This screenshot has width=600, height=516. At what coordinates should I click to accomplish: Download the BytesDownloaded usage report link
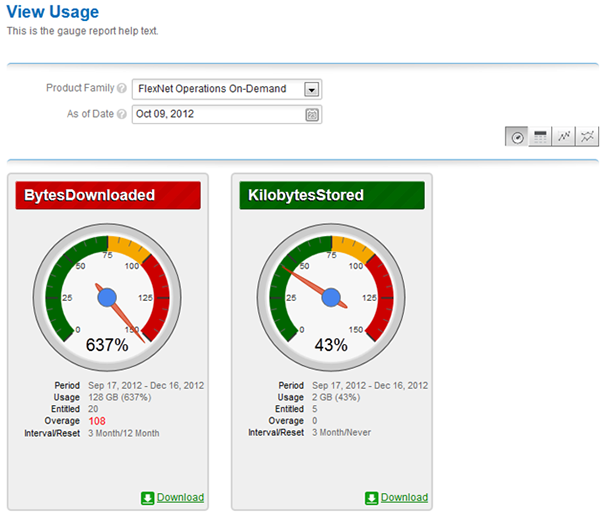(180, 497)
